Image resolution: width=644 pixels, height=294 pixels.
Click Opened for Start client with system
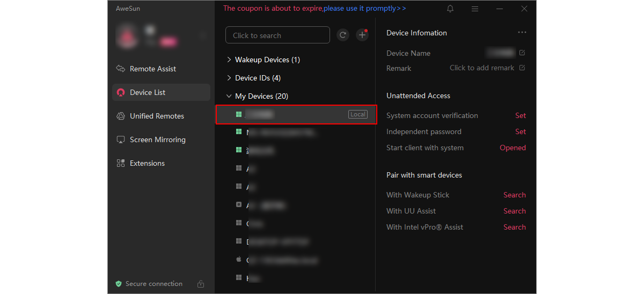513,148
